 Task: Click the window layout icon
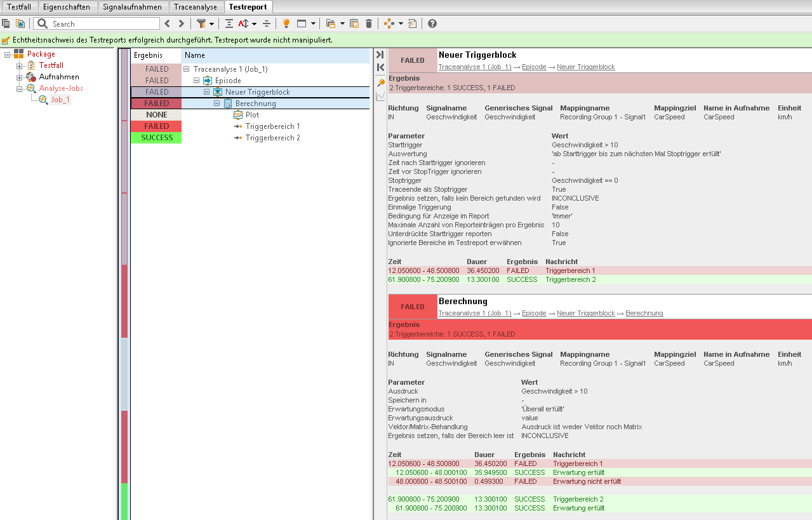tap(302, 23)
